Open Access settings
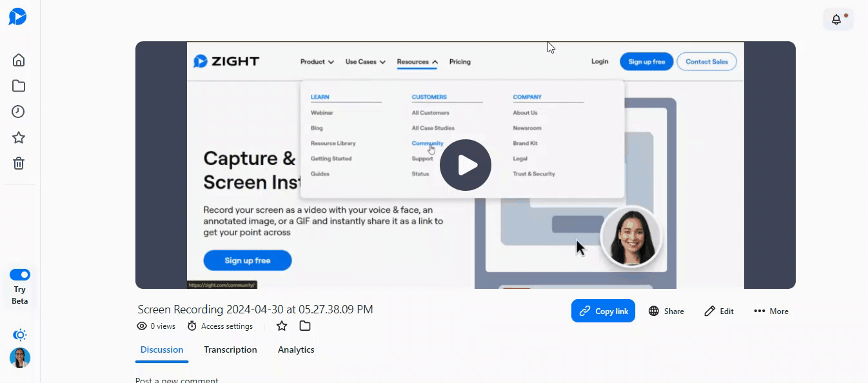 pyautogui.click(x=227, y=326)
